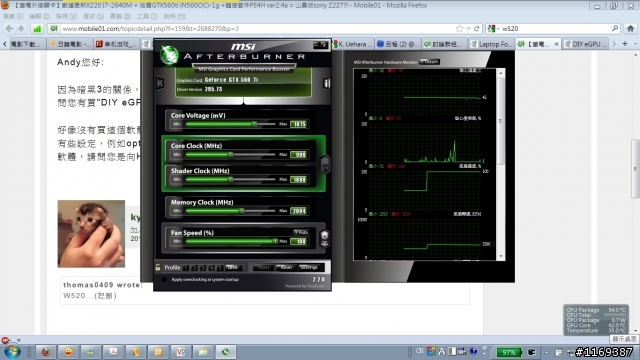640x360 pixels.
Task: Open the fan user-define settings icon
Action: click(x=324, y=238)
